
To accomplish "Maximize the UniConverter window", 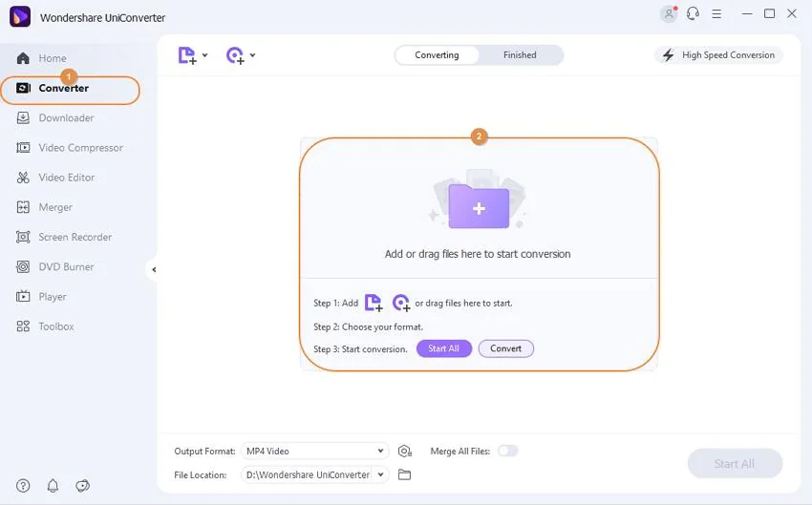I will pos(770,14).
